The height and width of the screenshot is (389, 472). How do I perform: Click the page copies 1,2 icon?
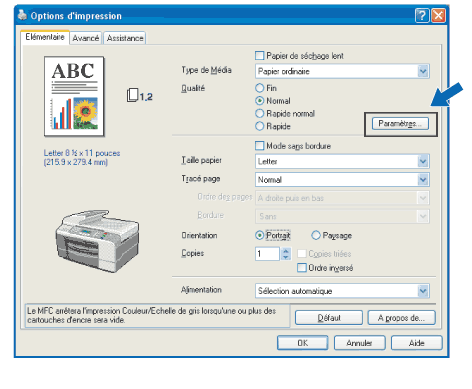(x=139, y=96)
